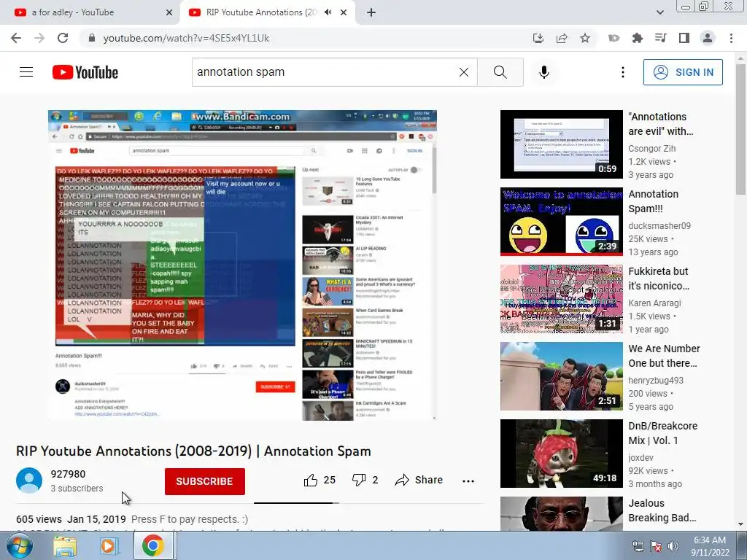Go to the YouTube home logo
The image size is (747, 560).
click(85, 72)
